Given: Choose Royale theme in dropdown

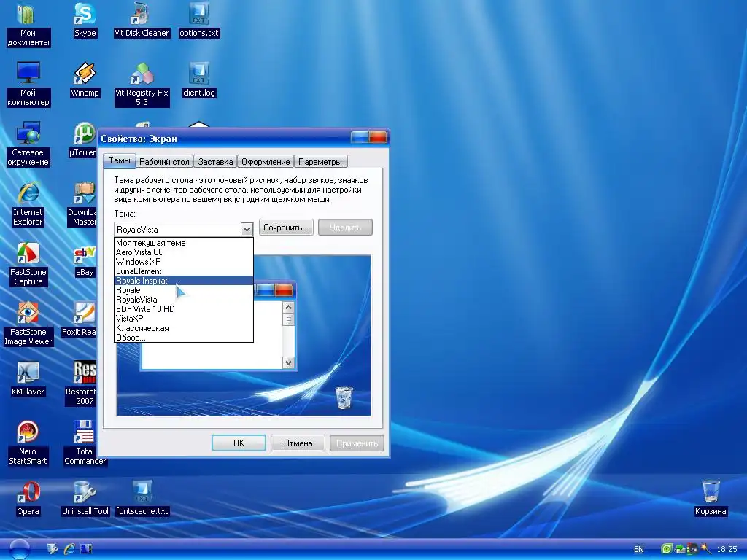Looking at the screenshot, I should coord(184,290).
